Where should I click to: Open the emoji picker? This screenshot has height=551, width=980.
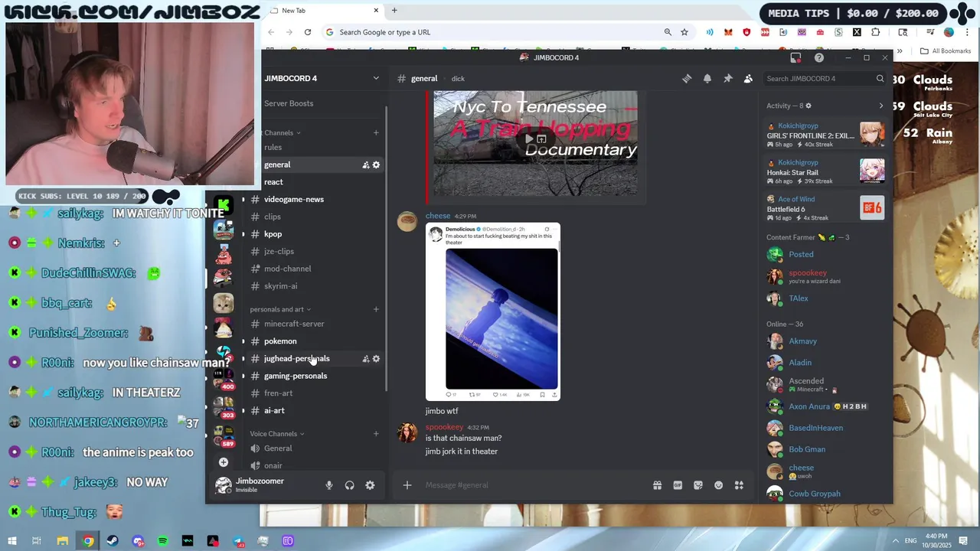(718, 485)
